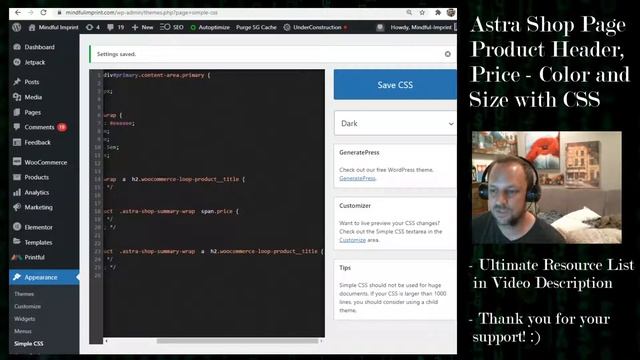Open Jetpack in the sidebar
Image resolution: width=640 pixels, height=360 pixels.
[x=35, y=62]
